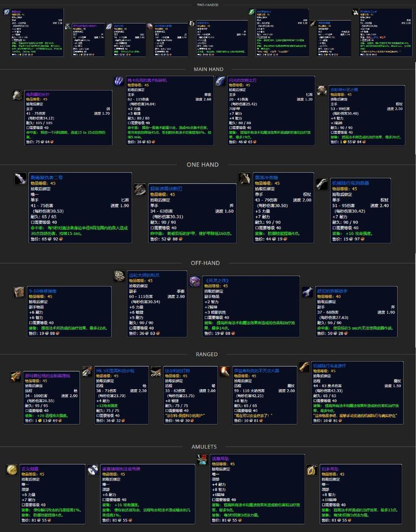Click the last item icon in the TWO-HANDED row
Viewport: 416px width, 532px height.
[x=355, y=12]
